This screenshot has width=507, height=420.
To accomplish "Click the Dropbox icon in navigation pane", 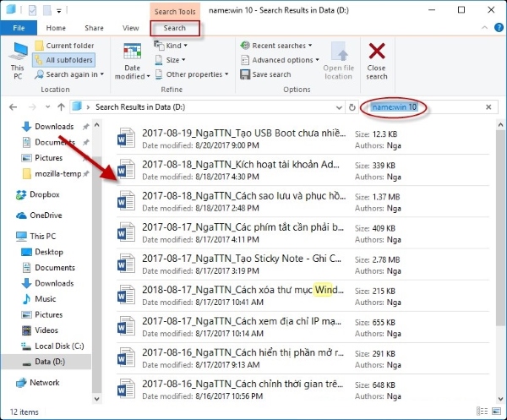I will click(x=23, y=194).
